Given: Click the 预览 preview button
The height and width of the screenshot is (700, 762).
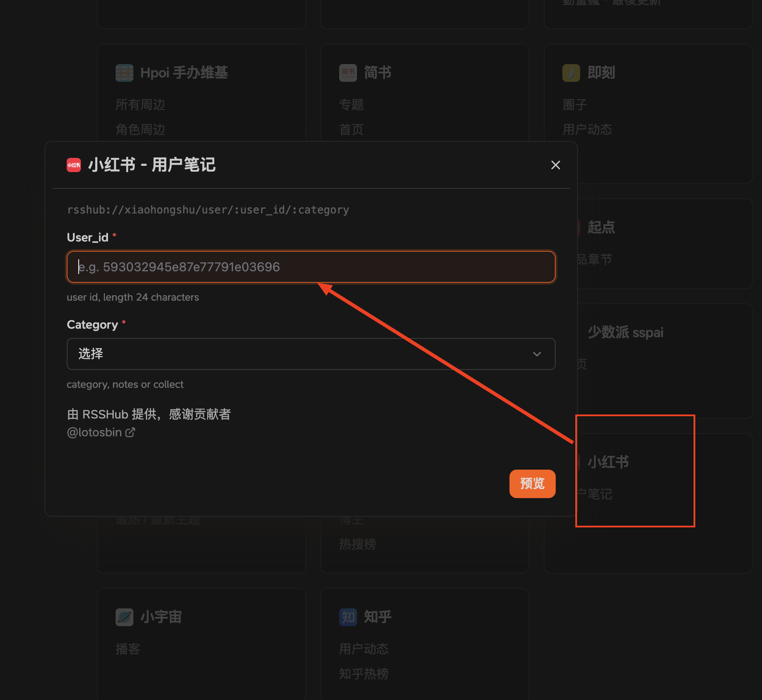Looking at the screenshot, I should point(532,484).
